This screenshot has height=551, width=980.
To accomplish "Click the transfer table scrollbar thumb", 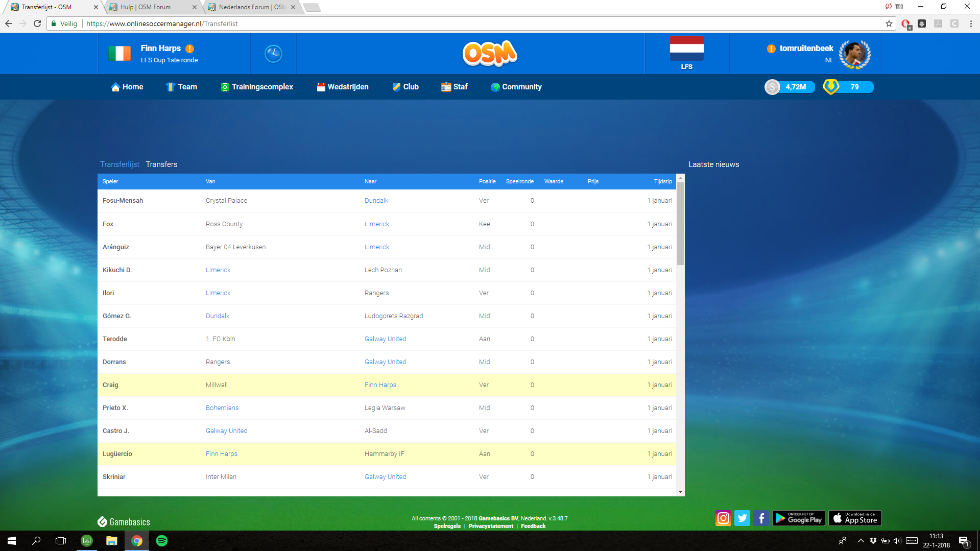I will point(680,224).
